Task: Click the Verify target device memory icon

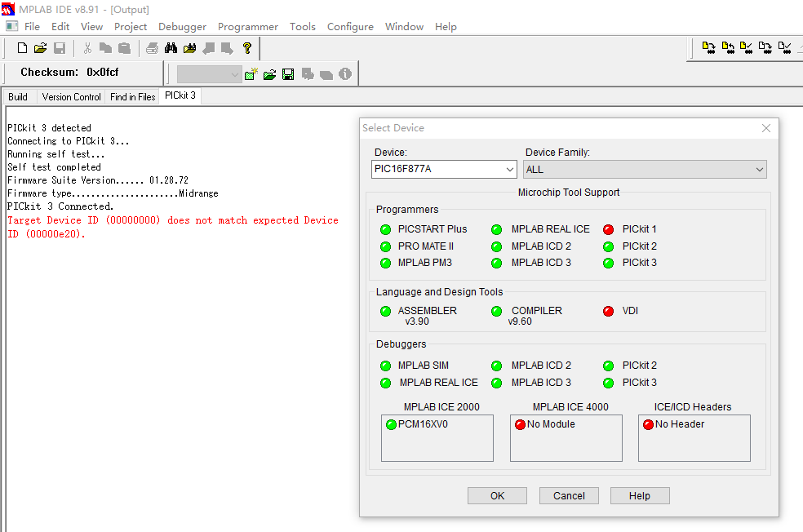Action: [x=746, y=48]
